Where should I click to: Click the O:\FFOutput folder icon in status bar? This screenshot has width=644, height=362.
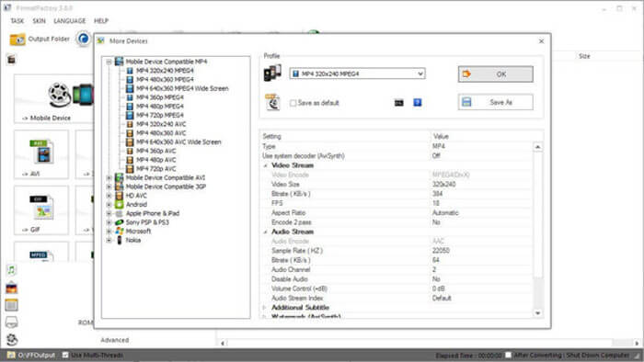pos(11,355)
